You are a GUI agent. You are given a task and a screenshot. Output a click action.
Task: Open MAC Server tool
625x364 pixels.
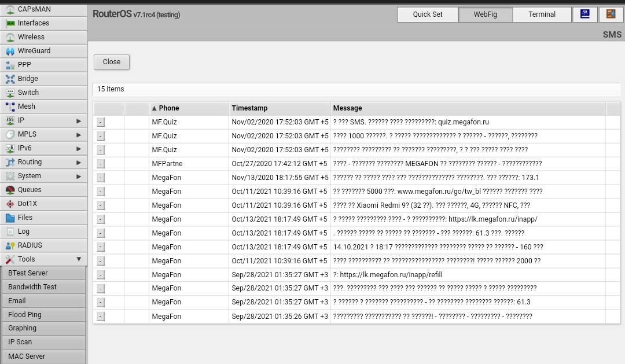point(43,356)
